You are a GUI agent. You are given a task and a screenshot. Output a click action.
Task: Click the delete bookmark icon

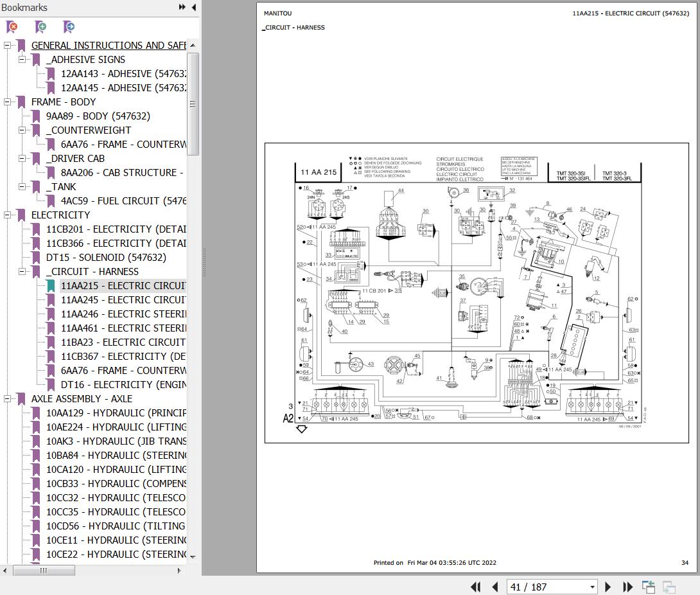[x=12, y=27]
